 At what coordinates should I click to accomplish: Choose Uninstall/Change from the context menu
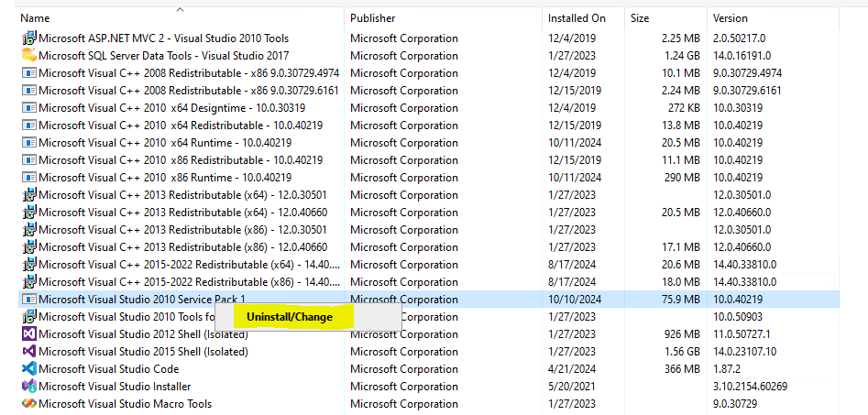point(290,317)
